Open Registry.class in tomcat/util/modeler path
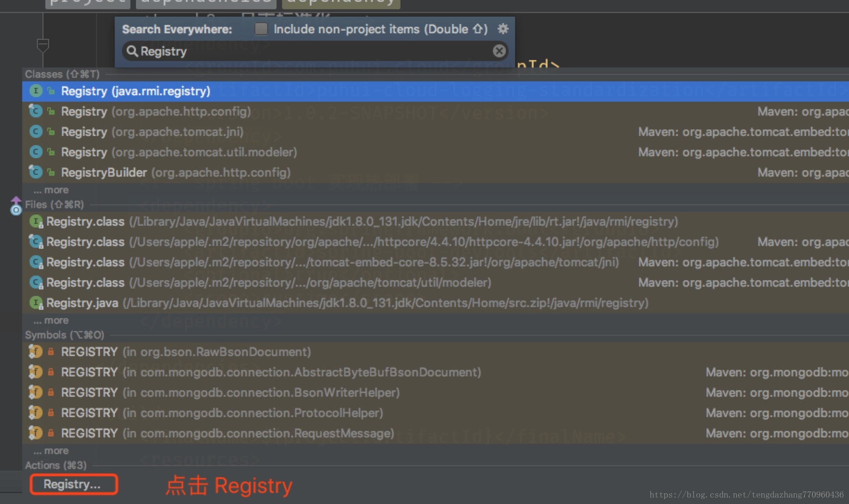Screen dimensions: 849x504 435,283
